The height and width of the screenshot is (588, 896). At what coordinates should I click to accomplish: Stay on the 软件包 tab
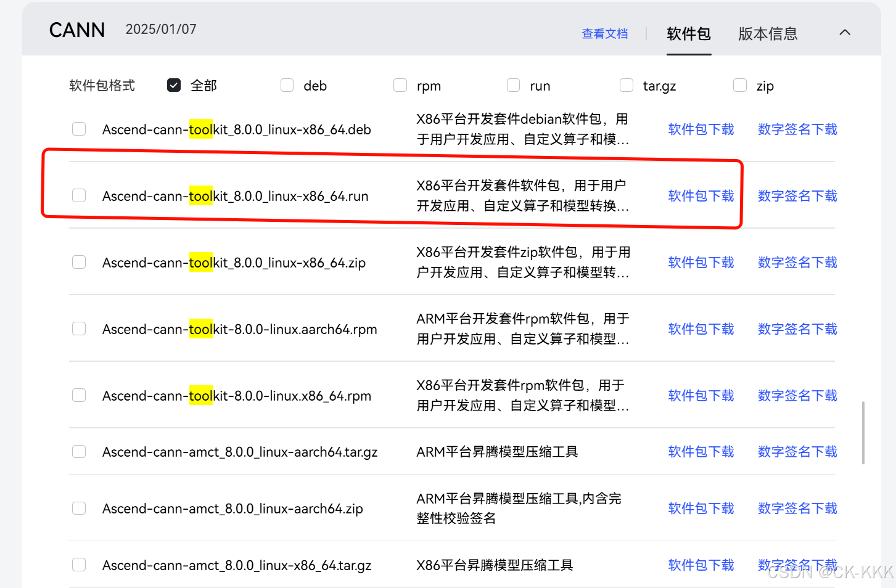[x=689, y=35]
